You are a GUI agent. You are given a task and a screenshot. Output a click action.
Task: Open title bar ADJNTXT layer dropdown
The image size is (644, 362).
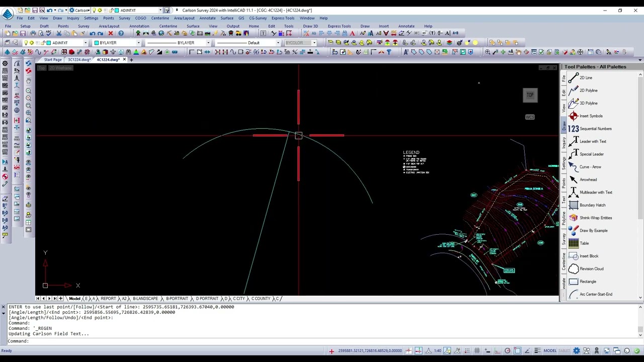[160, 10]
